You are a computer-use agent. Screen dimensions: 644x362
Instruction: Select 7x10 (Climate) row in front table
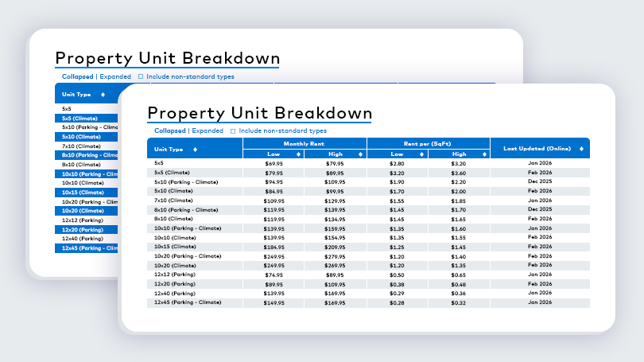[368, 200]
